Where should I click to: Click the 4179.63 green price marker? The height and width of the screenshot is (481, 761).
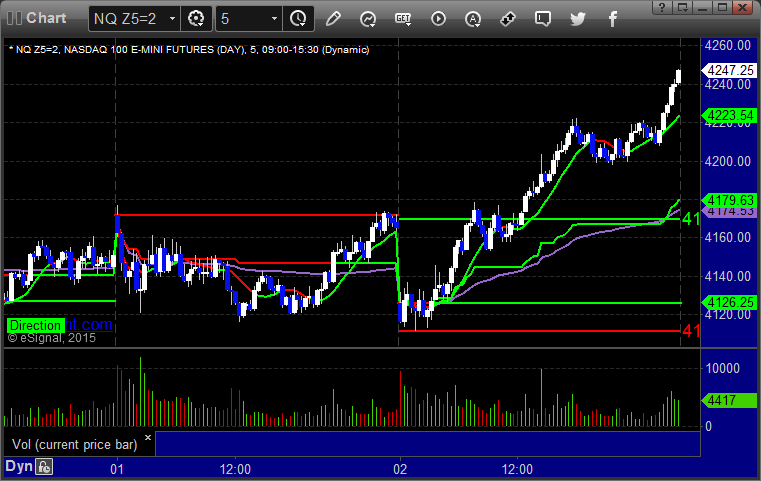[729, 200]
